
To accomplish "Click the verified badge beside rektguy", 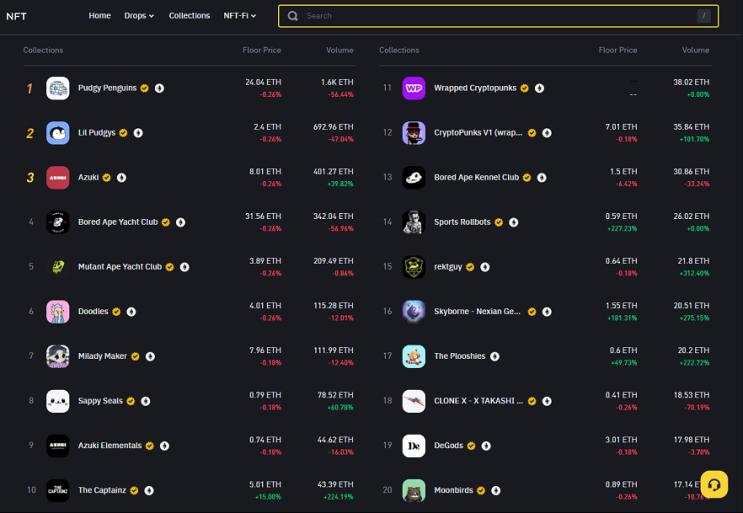I will (470, 267).
